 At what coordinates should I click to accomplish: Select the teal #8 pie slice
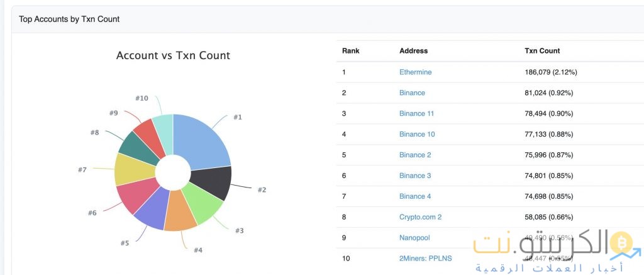(135, 145)
